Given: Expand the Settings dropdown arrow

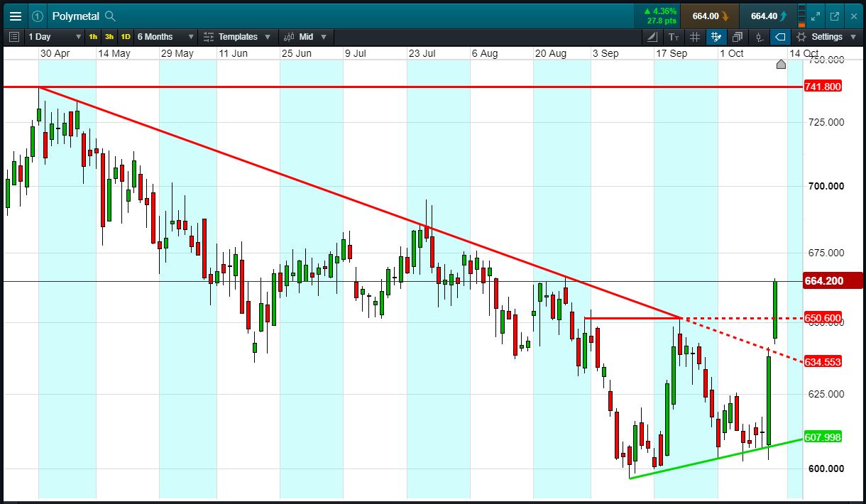Looking at the screenshot, I should pyautogui.click(x=854, y=37).
